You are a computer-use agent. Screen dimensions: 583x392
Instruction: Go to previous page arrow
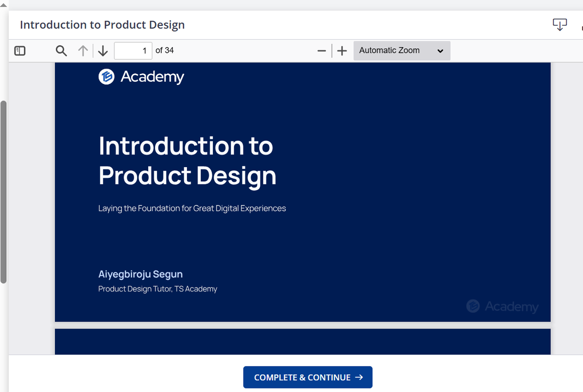point(83,51)
